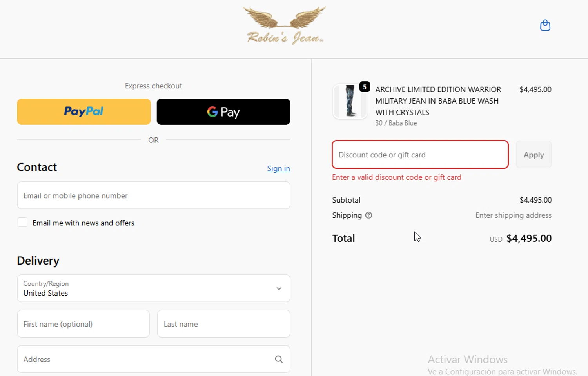Focus the Address input field
This screenshot has height=376, width=588.
154,359
